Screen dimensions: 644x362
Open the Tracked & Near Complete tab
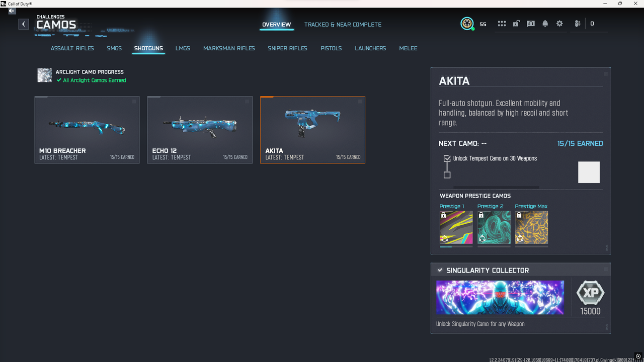pos(343,24)
